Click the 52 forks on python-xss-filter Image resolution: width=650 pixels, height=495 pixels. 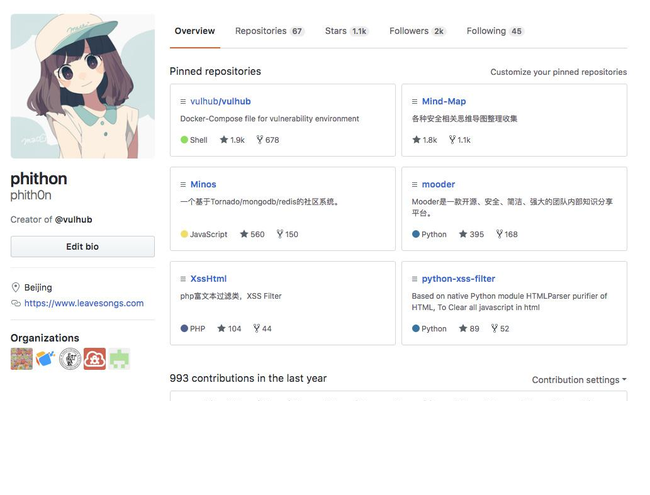coord(500,329)
